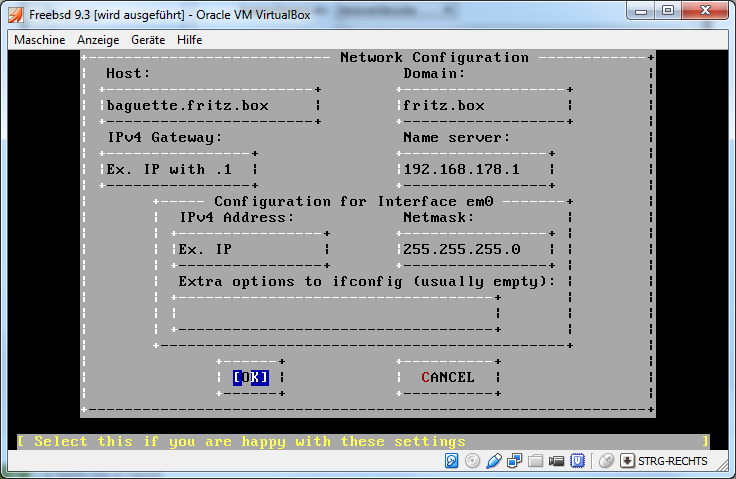
Task: Click the 'Select this if you are happy' hint
Action: click(250, 441)
